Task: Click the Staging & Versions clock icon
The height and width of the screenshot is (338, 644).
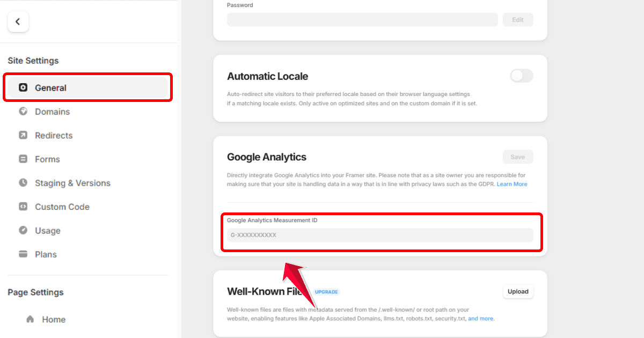Action: (23, 183)
